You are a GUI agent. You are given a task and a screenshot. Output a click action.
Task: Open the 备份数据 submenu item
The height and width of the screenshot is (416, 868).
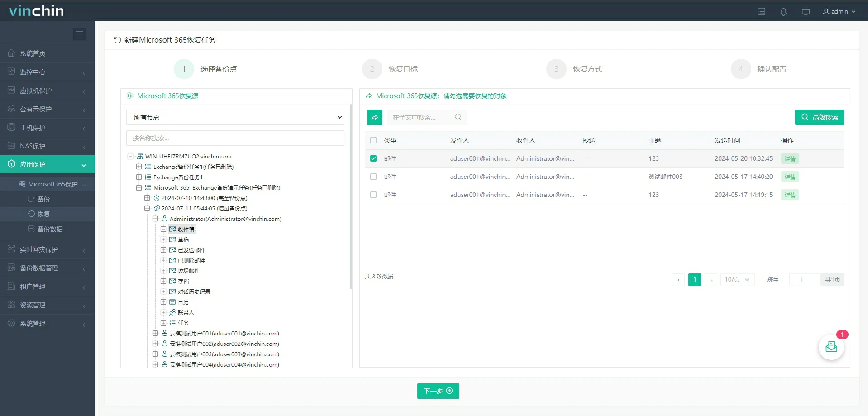pos(48,229)
